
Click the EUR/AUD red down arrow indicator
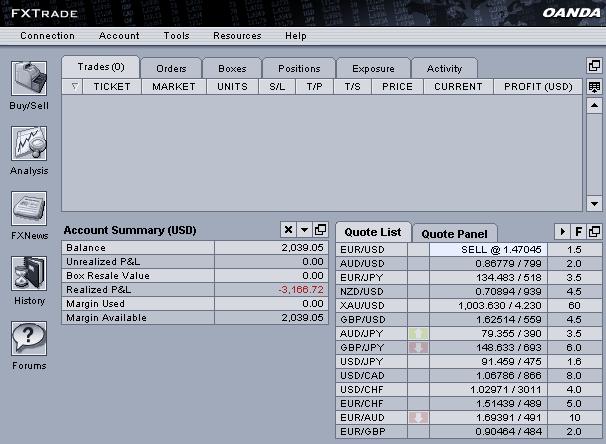[x=418, y=417]
